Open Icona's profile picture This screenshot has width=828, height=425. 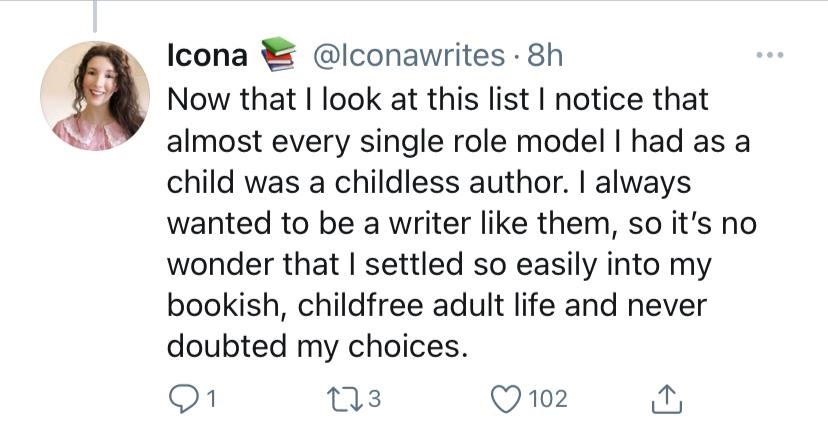pyautogui.click(x=95, y=96)
